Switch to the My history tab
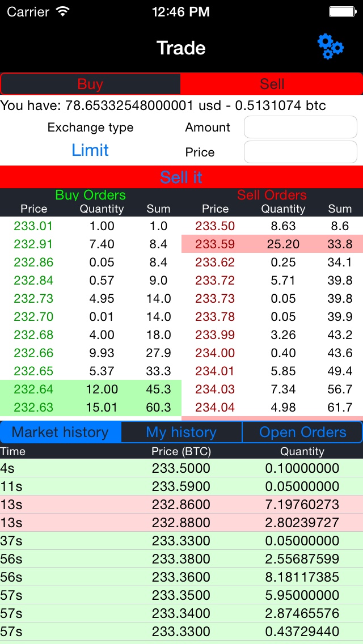 tap(181, 432)
